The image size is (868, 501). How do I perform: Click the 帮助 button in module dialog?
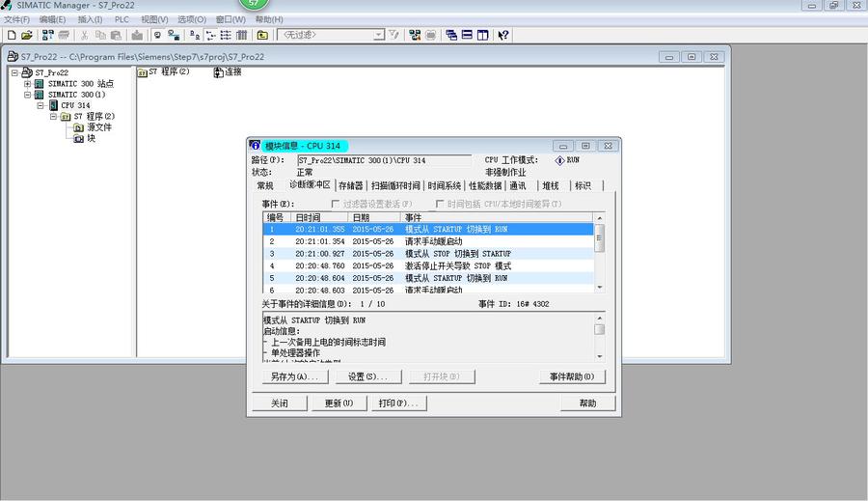coord(588,404)
